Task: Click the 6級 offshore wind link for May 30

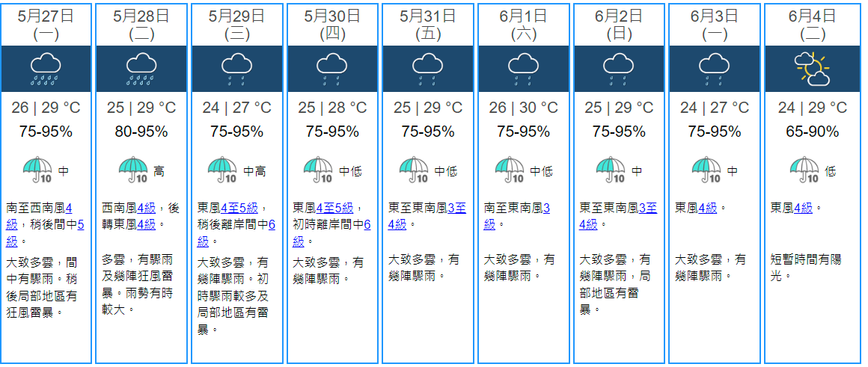Action: (x=367, y=224)
